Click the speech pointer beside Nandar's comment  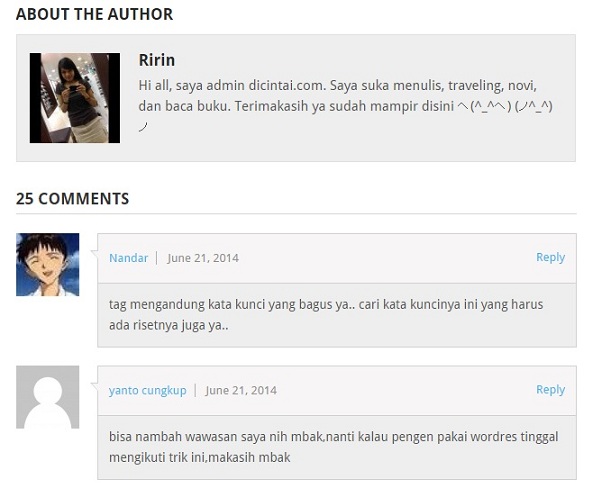94,254
